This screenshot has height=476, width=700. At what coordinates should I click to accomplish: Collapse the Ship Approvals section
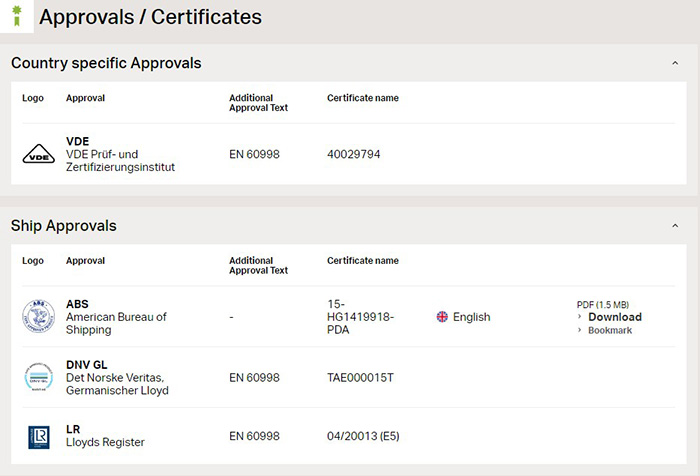[675, 225]
